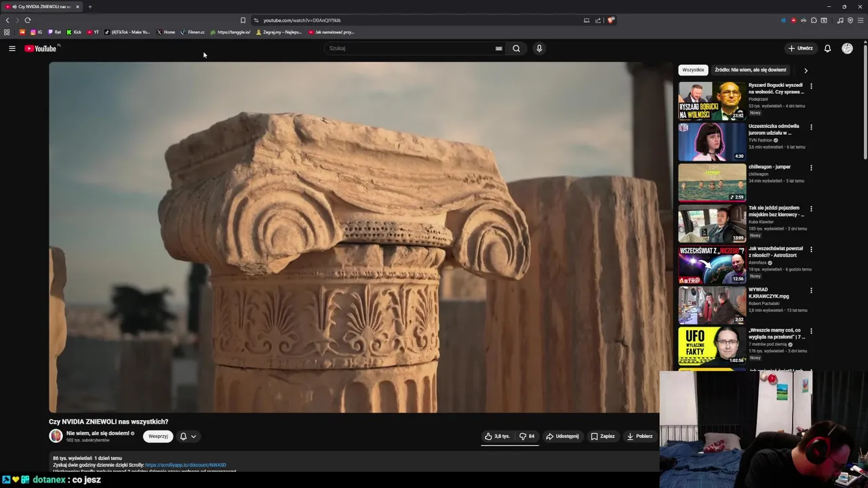Click the red record extension icon
868x488 pixels.
pyautogui.click(x=793, y=20)
